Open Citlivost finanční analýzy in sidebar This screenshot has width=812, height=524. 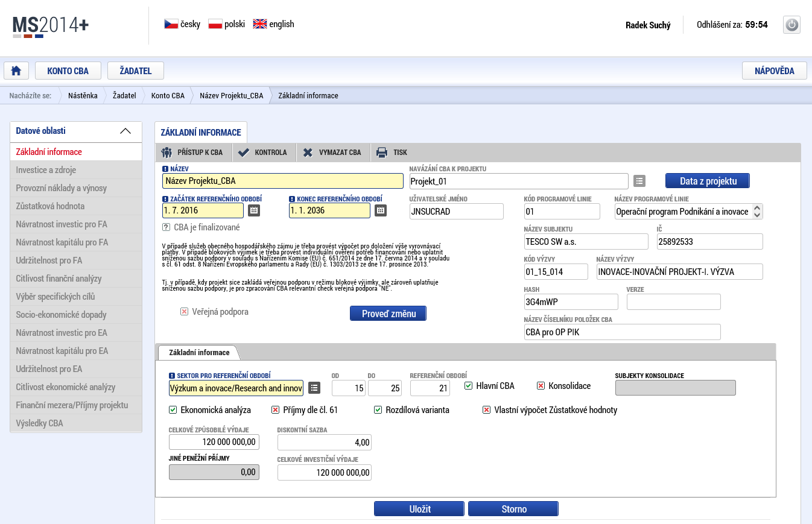pyautogui.click(x=76, y=279)
